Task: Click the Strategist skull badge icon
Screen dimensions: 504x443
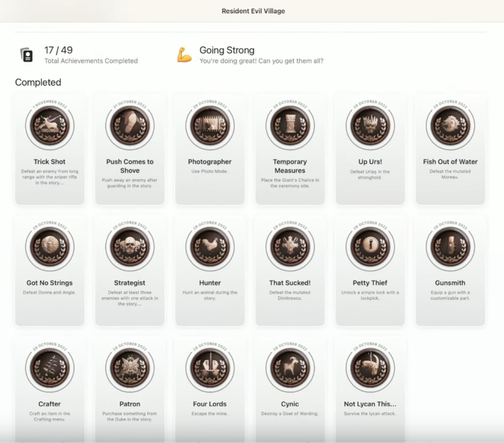Action: (130, 247)
